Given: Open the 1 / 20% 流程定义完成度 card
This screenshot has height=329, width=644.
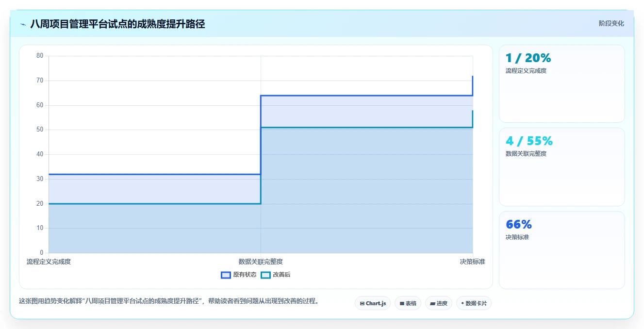Looking at the screenshot, I should click(x=561, y=83).
